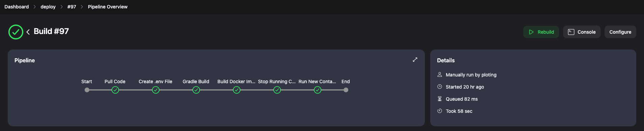Click the Build Docker Im... label
Viewport: 644px width, 131px height.
click(x=236, y=81)
